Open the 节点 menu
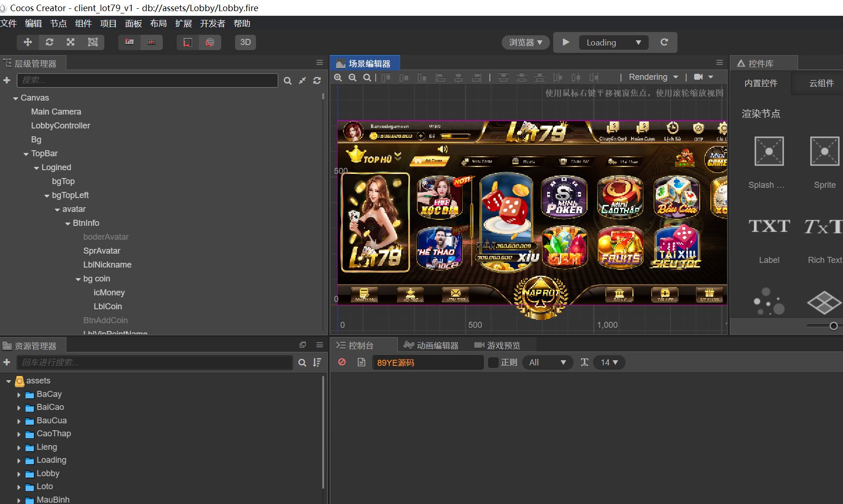 (x=58, y=24)
